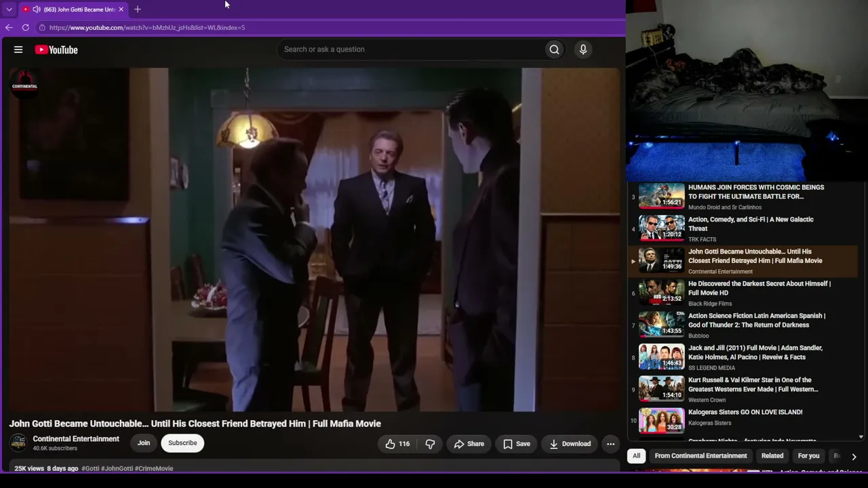The width and height of the screenshot is (868, 488).
Task: Save the video to a playlist
Action: (517, 444)
